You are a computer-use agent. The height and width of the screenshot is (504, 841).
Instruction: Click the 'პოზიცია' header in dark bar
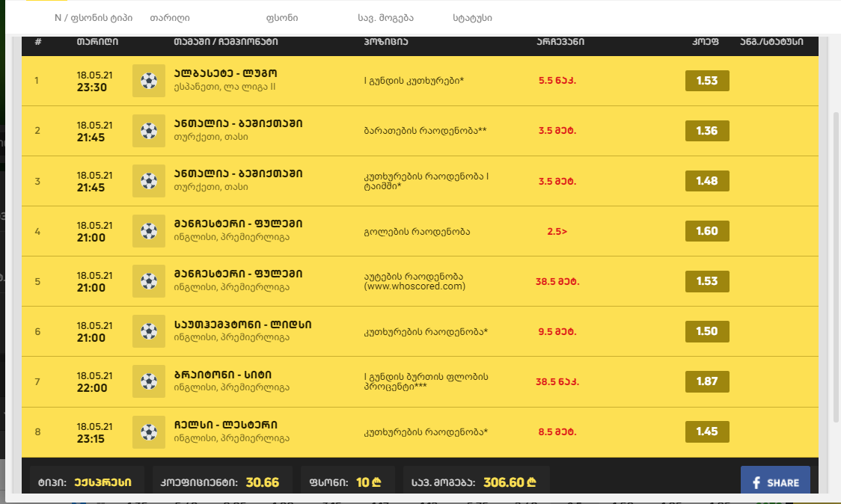[x=385, y=41]
